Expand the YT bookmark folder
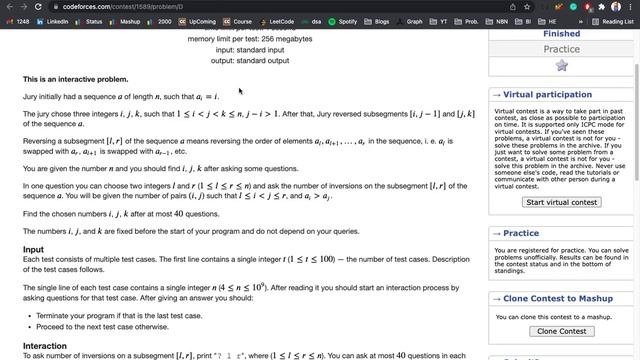640x360 pixels. [439, 22]
